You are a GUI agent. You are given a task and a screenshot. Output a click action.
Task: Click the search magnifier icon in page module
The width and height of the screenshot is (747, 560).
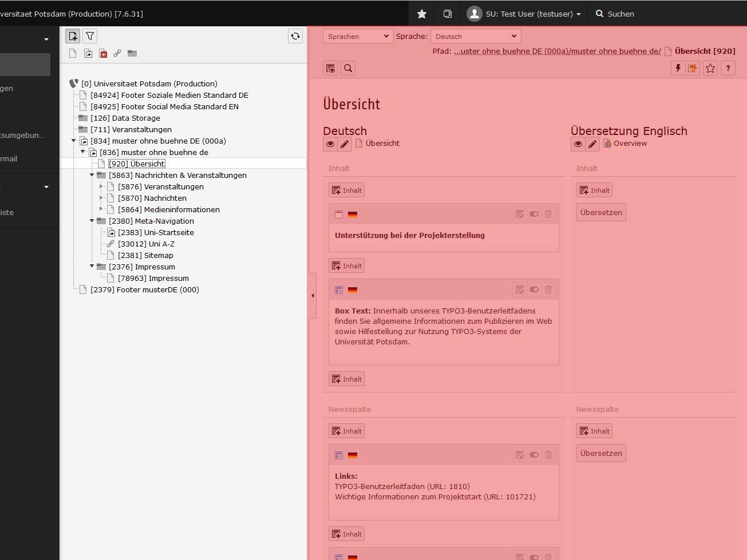[x=348, y=69]
